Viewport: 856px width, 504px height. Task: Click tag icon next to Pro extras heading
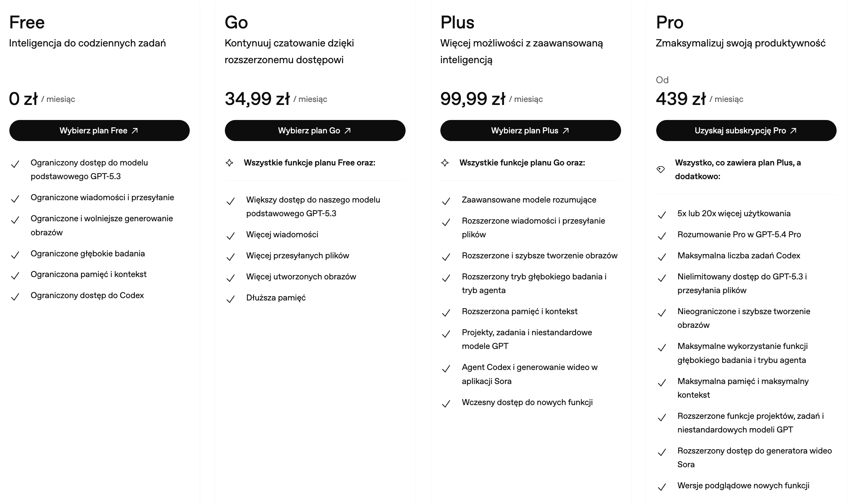(661, 169)
